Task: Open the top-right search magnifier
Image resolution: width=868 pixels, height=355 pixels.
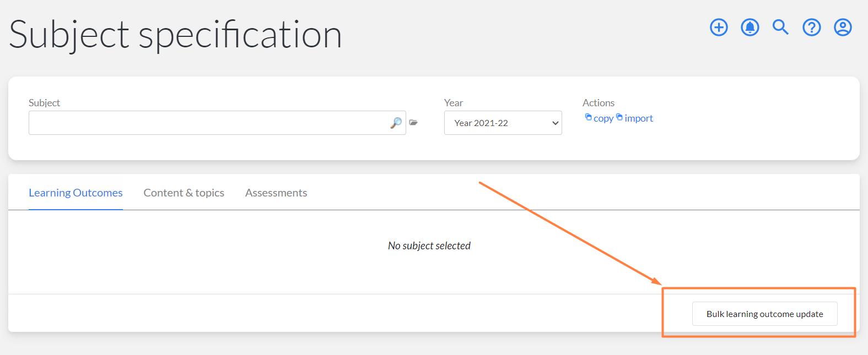Action: [780, 27]
